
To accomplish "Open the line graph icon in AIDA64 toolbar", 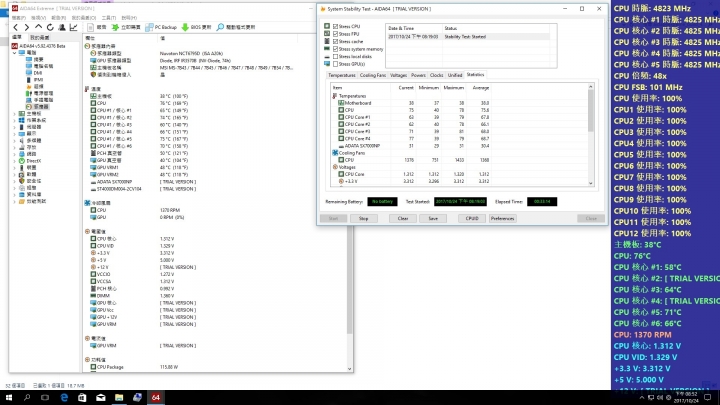I will [73, 28].
